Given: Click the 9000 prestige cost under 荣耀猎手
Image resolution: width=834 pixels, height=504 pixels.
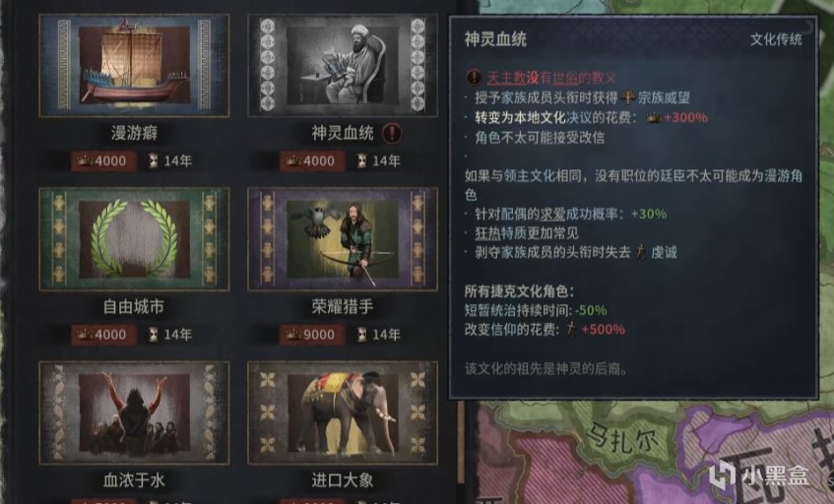Looking at the screenshot, I should [x=311, y=335].
